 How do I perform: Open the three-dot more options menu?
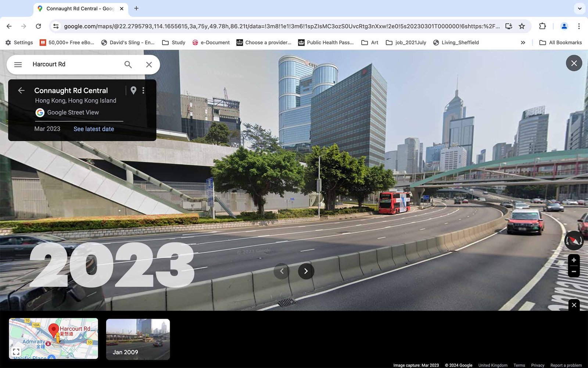[143, 90]
